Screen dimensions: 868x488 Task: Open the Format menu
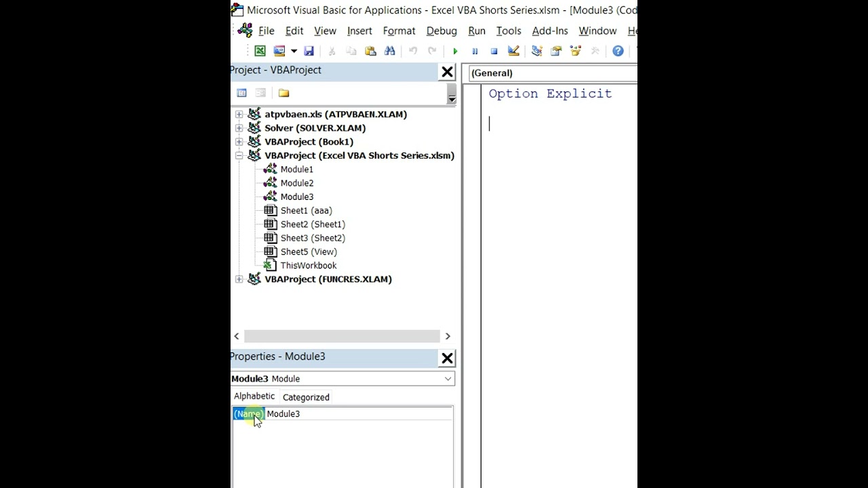click(x=399, y=30)
